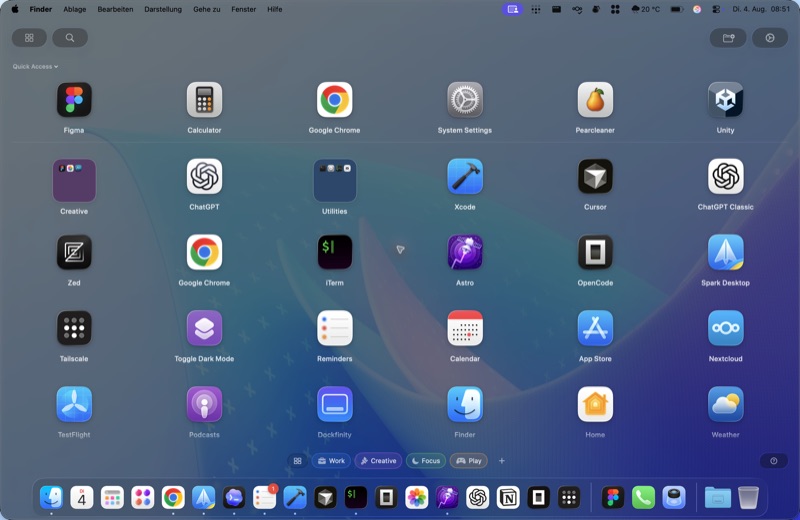Click the new folder button at top right
The width and height of the screenshot is (800, 520).
(728, 38)
